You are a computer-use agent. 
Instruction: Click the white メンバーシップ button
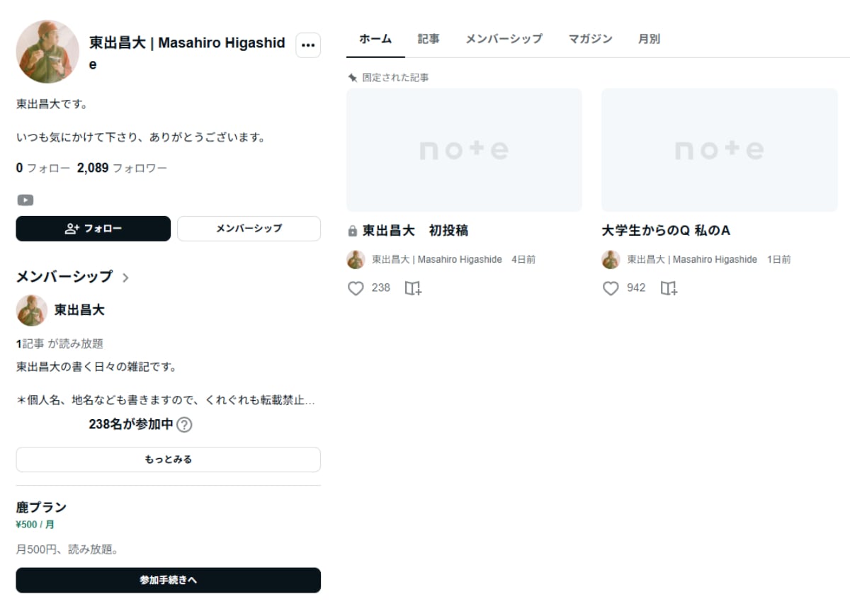(x=249, y=229)
